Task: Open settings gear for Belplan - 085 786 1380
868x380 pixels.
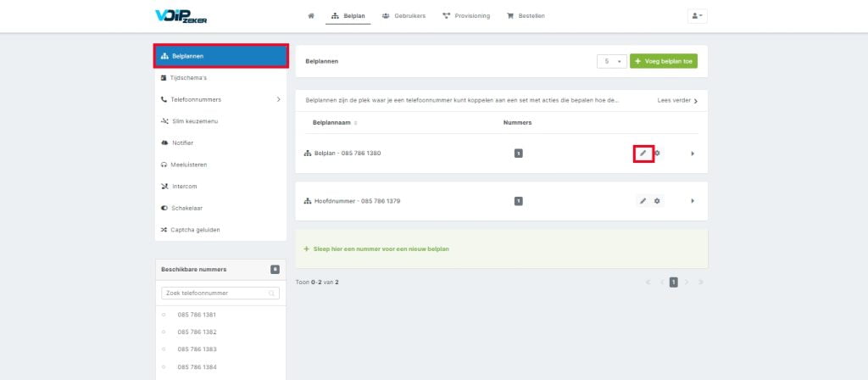Action: click(x=657, y=154)
